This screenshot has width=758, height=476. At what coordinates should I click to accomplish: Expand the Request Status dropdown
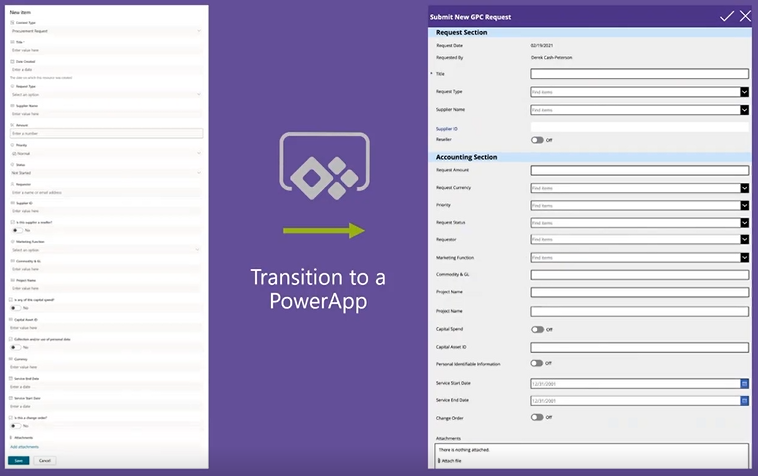[x=744, y=223]
